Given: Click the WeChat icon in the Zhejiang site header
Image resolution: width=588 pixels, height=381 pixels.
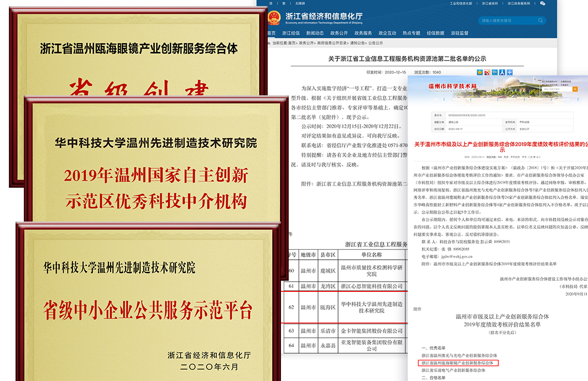Looking at the screenshot, I should (x=542, y=3).
